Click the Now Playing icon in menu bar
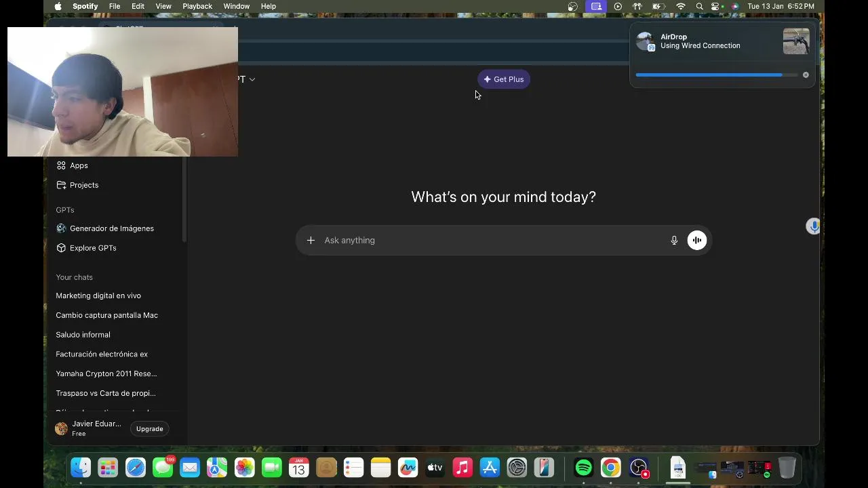The width and height of the screenshot is (868, 488). [x=618, y=6]
